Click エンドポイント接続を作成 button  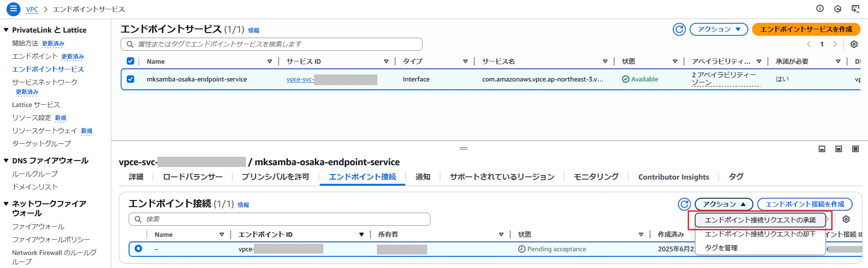805,204
